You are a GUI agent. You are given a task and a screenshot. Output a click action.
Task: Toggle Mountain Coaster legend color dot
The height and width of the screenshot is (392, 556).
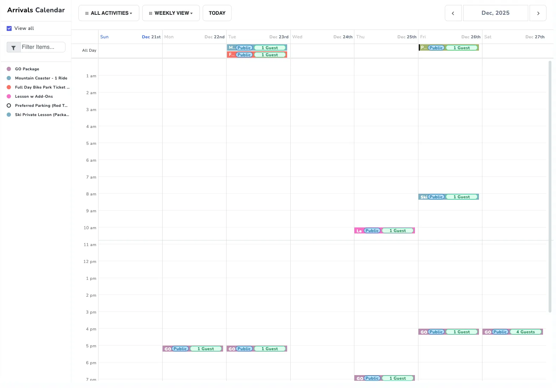(x=9, y=78)
